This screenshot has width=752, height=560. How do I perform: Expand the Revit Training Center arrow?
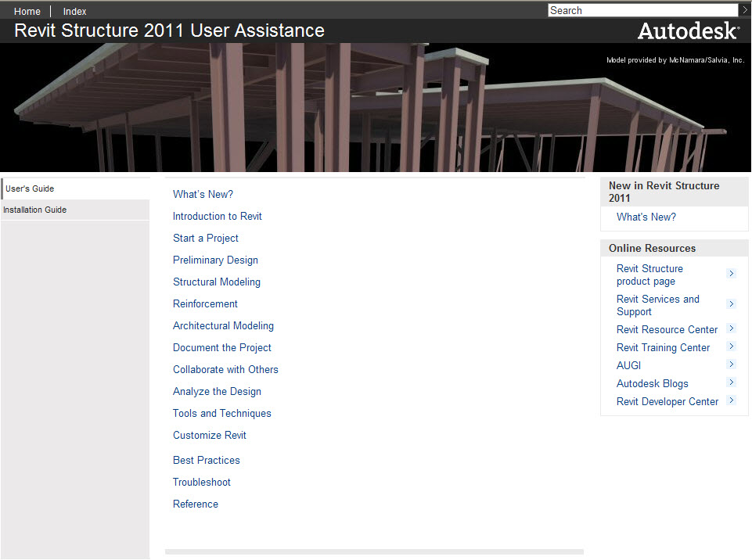(732, 347)
